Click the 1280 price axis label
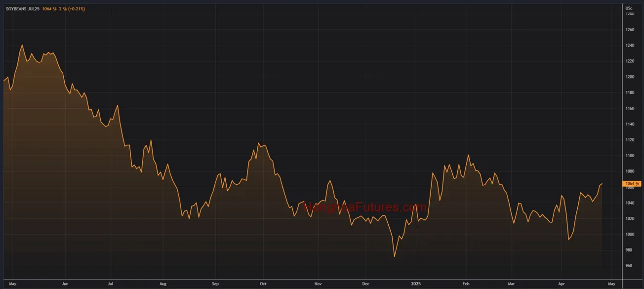This screenshot has width=644, height=289. pyautogui.click(x=630, y=14)
